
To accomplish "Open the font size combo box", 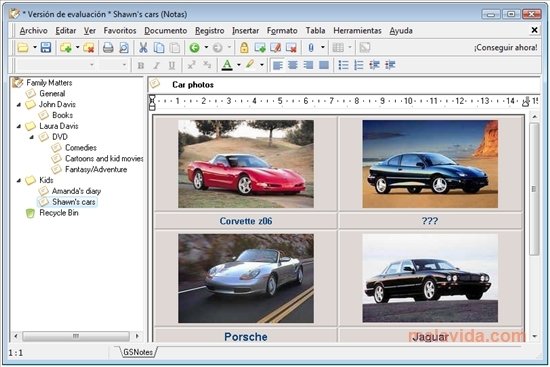I will click(x=113, y=65).
